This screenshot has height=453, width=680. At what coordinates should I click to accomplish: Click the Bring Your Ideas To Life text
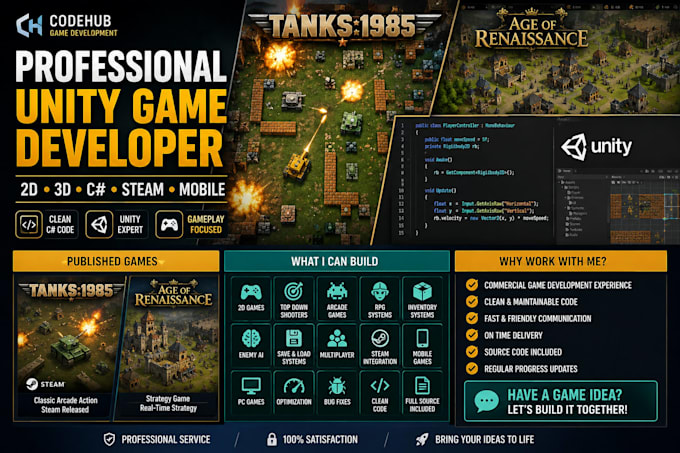[x=484, y=440]
